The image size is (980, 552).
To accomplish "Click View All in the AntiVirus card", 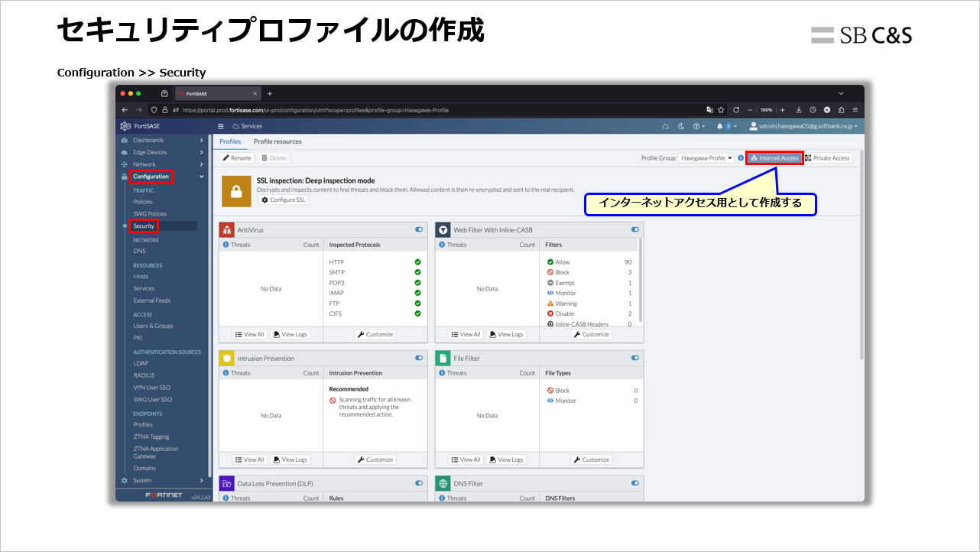I will (249, 334).
